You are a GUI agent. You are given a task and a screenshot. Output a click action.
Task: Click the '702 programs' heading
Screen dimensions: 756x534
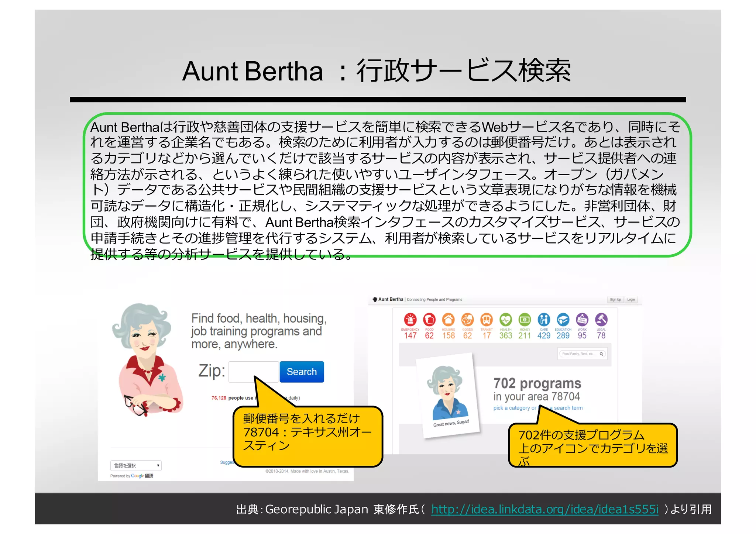[537, 383]
